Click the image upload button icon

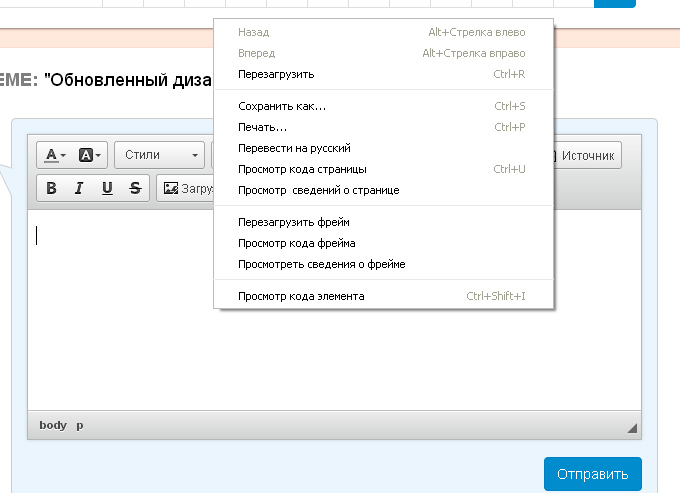171,188
